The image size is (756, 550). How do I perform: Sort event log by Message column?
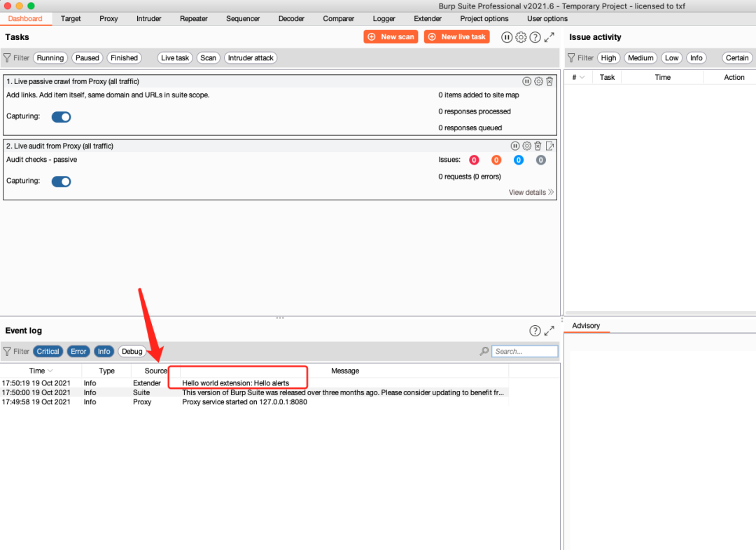[x=344, y=371]
